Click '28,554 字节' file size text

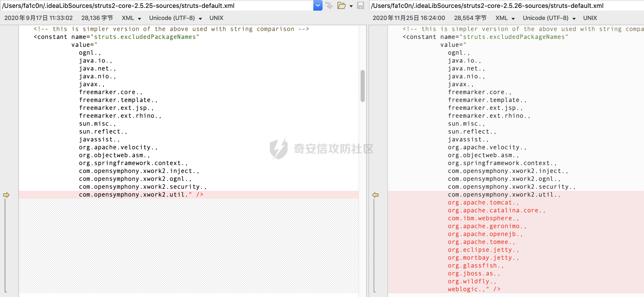click(470, 18)
